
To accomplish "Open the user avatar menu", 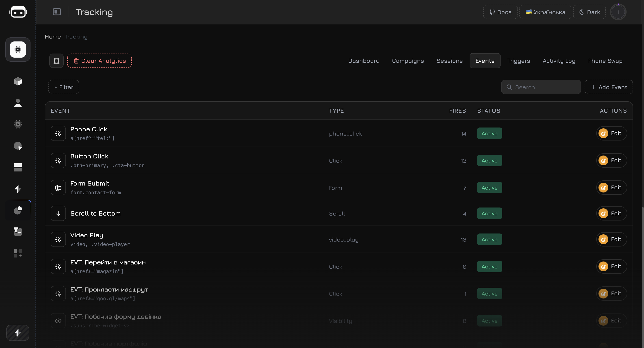I will coord(618,12).
